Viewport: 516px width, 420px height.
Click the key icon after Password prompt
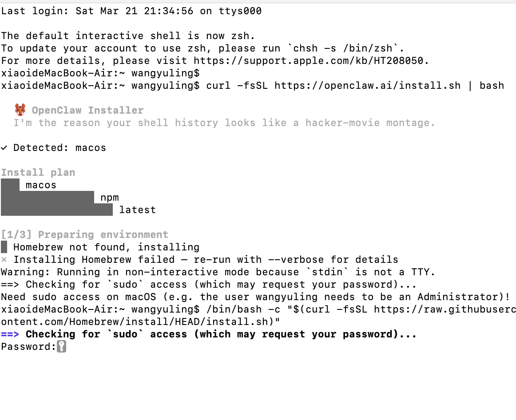point(62,347)
